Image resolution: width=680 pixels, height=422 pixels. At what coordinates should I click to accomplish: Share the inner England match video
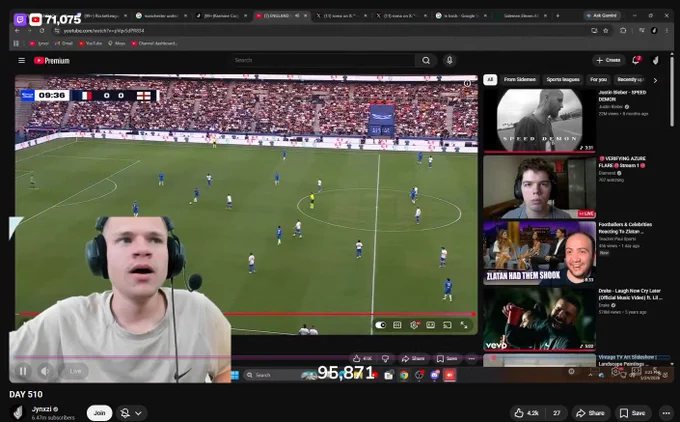pos(413,359)
